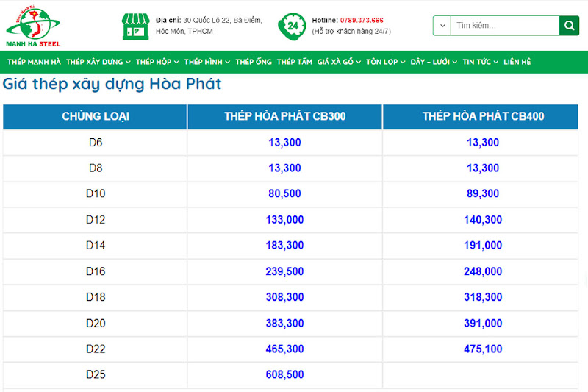Image resolution: width=588 pixels, height=392 pixels.
Task: Expand the Dây – Lưới chevron
Action: pyautogui.click(x=454, y=63)
